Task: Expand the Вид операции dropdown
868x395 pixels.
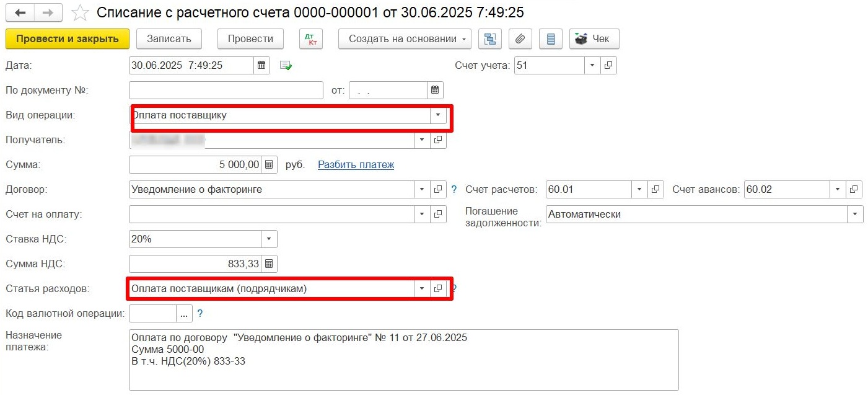Action: pos(439,115)
